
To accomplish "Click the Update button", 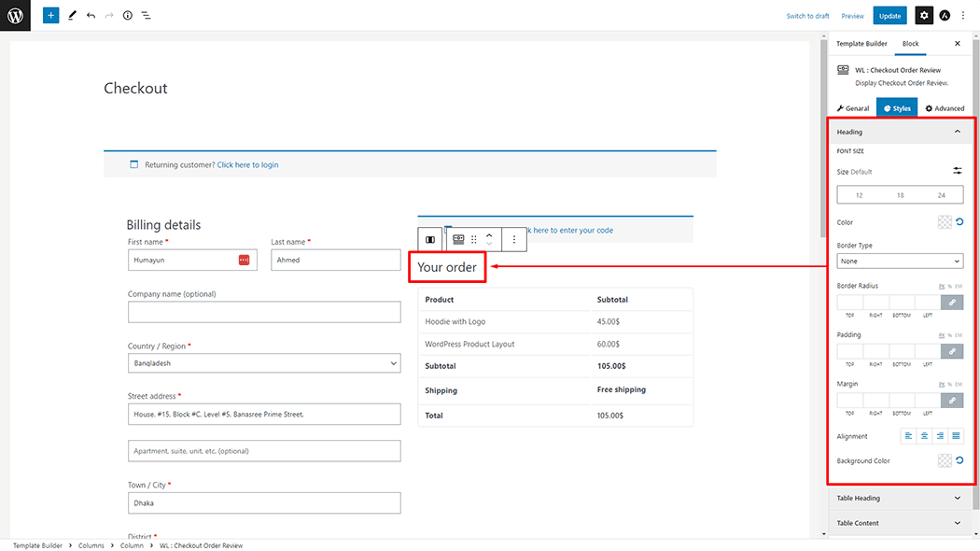I will (x=889, y=16).
